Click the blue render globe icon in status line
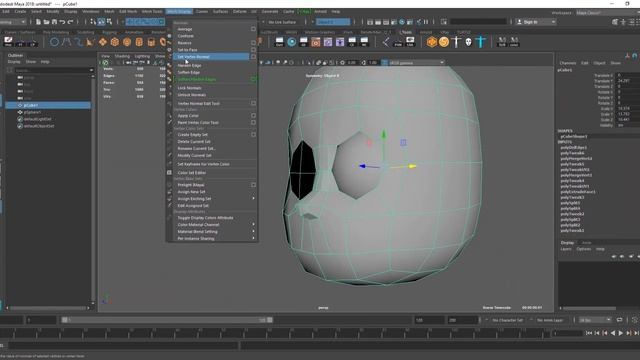Screen dimensions: 640x360 click(x=402, y=22)
